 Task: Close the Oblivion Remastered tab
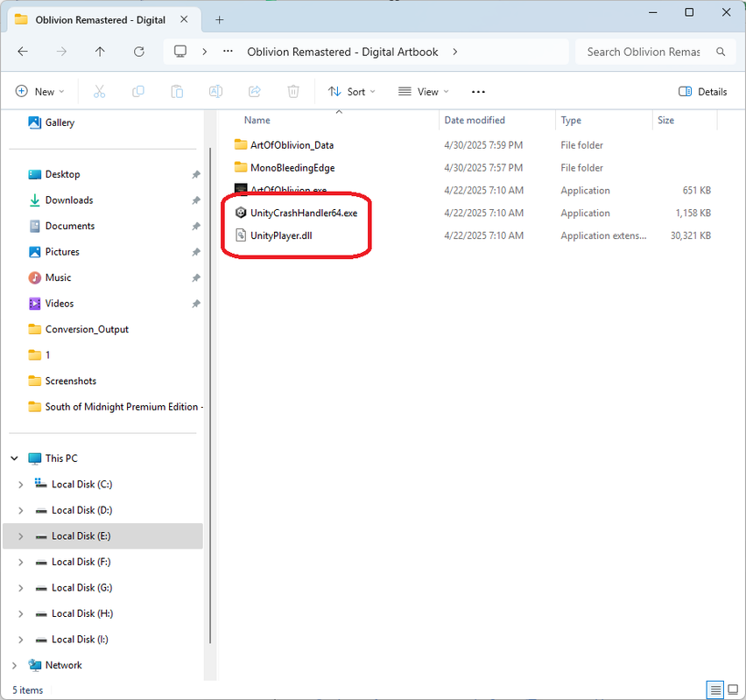[184, 19]
